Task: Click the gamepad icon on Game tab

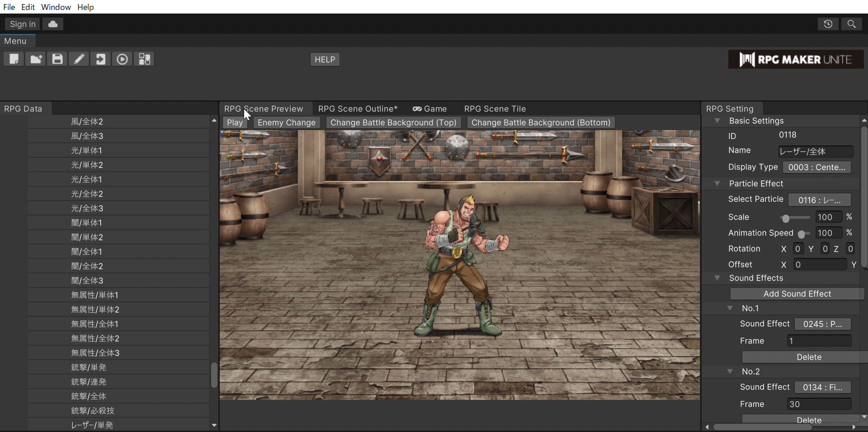Action: point(417,109)
